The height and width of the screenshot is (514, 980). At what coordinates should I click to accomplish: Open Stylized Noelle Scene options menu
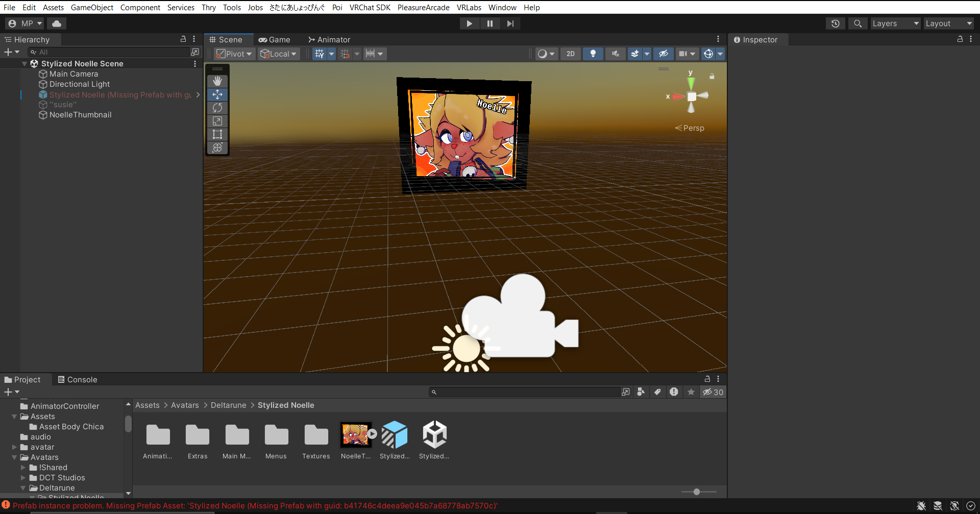click(x=195, y=64)
